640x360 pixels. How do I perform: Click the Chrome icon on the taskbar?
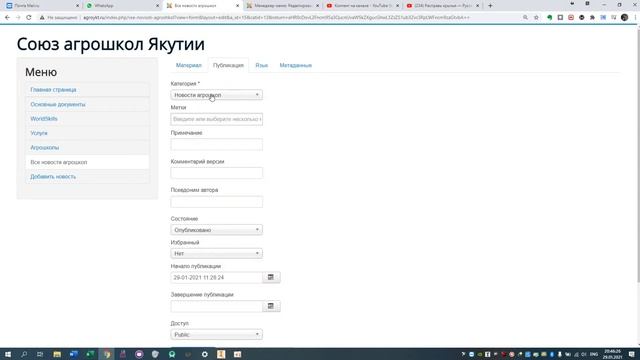[x=107, y=354]
